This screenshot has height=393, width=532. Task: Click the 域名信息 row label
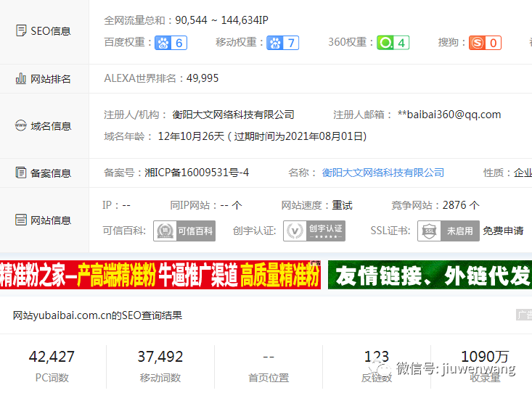[51, 125]
